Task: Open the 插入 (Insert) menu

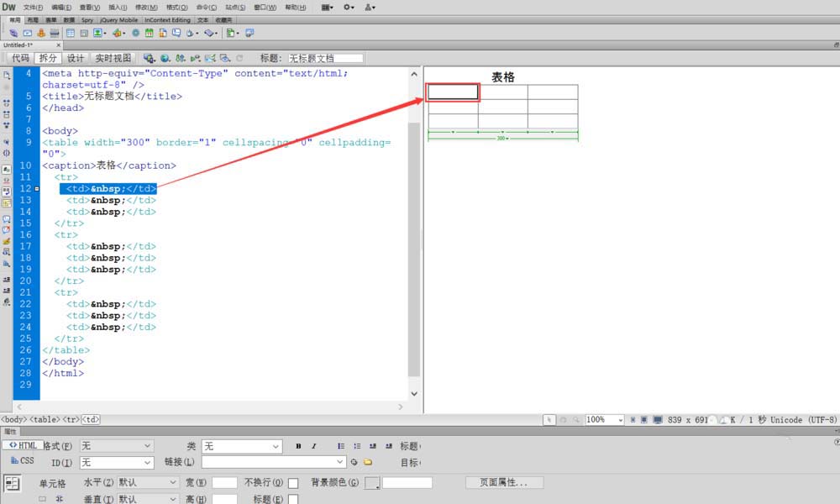Action: click(118, 7)
